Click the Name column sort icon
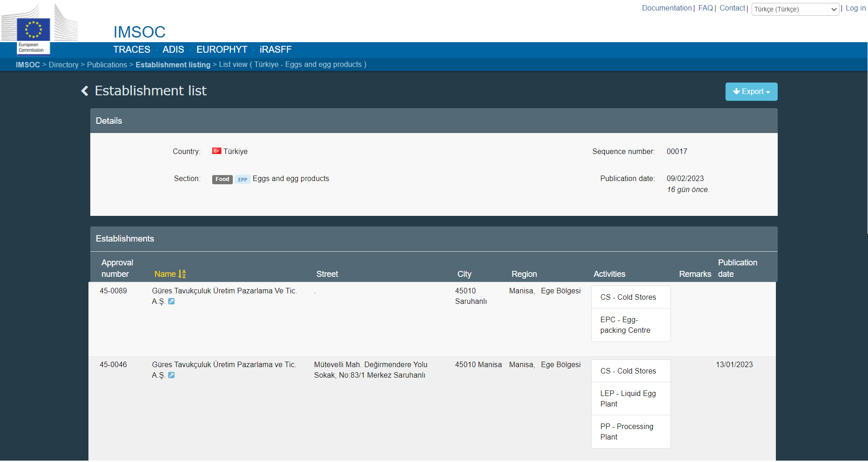 pos(182,274)
